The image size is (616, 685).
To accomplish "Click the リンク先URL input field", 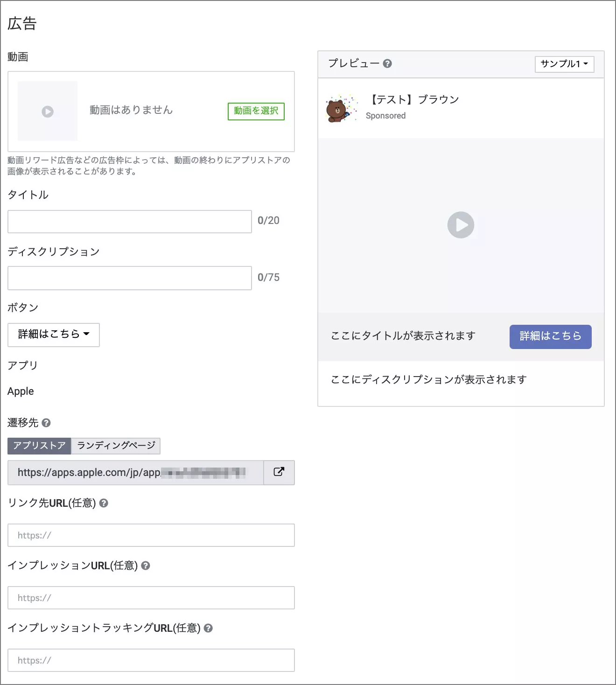I will pyautogui.click(x=151, y=535).
